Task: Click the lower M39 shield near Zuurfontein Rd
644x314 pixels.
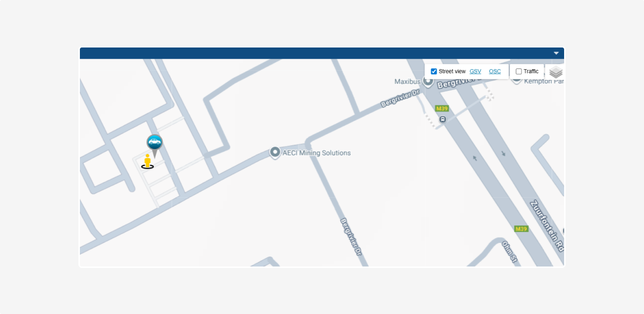Action: (x=521, y=229)
